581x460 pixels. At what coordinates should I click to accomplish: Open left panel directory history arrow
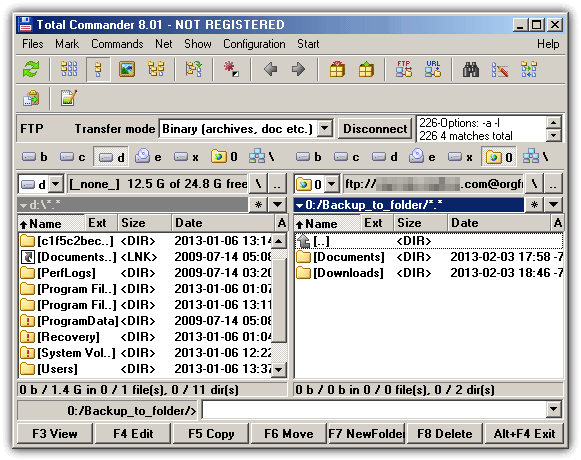tap(278, 205)
